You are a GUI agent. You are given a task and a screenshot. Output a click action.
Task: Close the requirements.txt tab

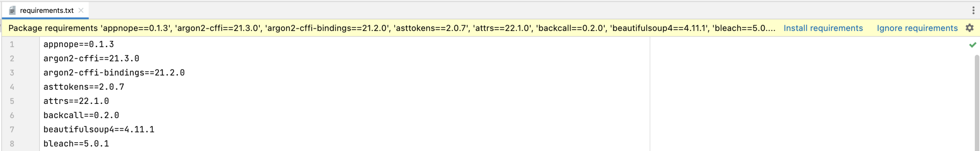(x=80, y=10)
